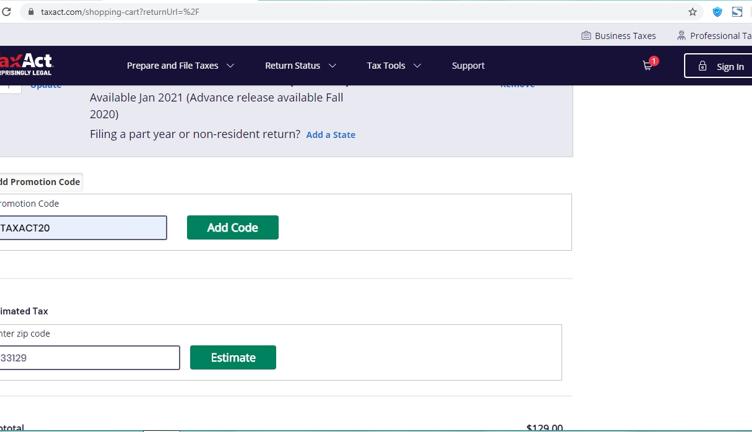Screen dimensions: 752x432
Task: Click the padlock site info icon
Action: tap(31, 12)
